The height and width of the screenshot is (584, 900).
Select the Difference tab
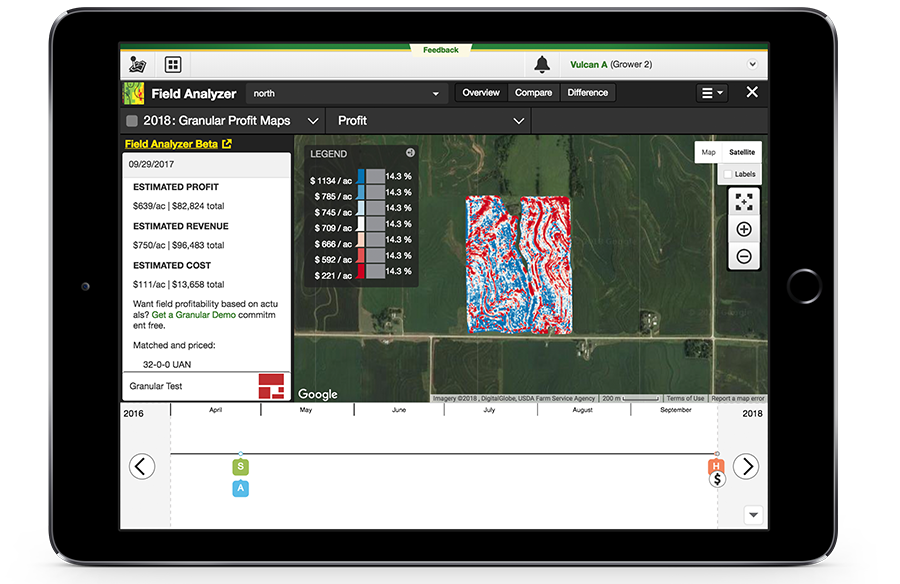click(x=588, y=92)
